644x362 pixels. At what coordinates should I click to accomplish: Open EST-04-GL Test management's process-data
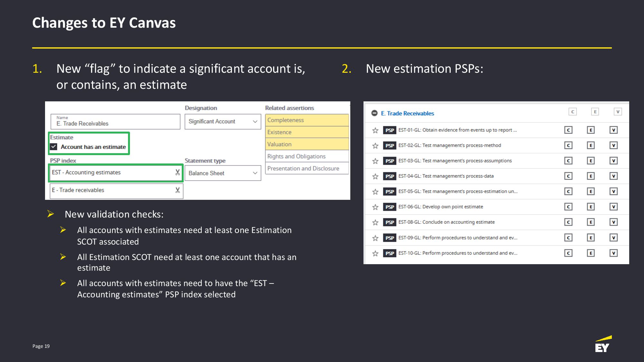446,176
